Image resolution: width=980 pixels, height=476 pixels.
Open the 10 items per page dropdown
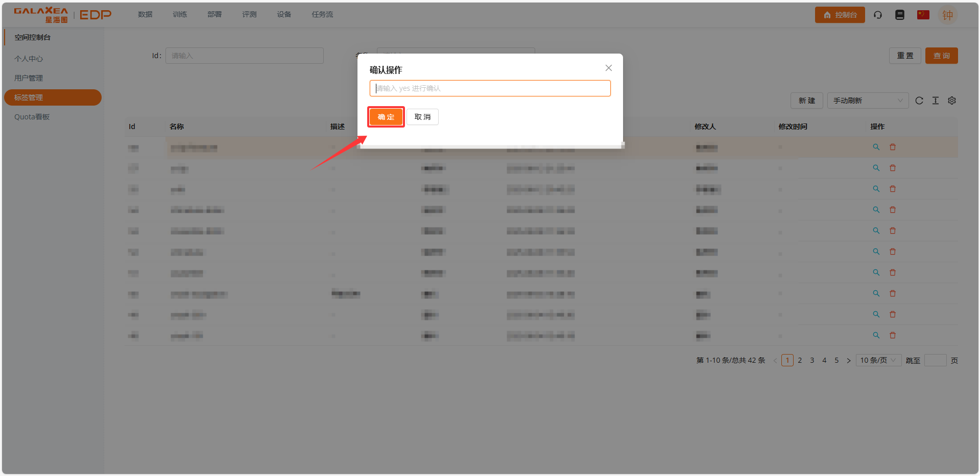tap(878, 360)
